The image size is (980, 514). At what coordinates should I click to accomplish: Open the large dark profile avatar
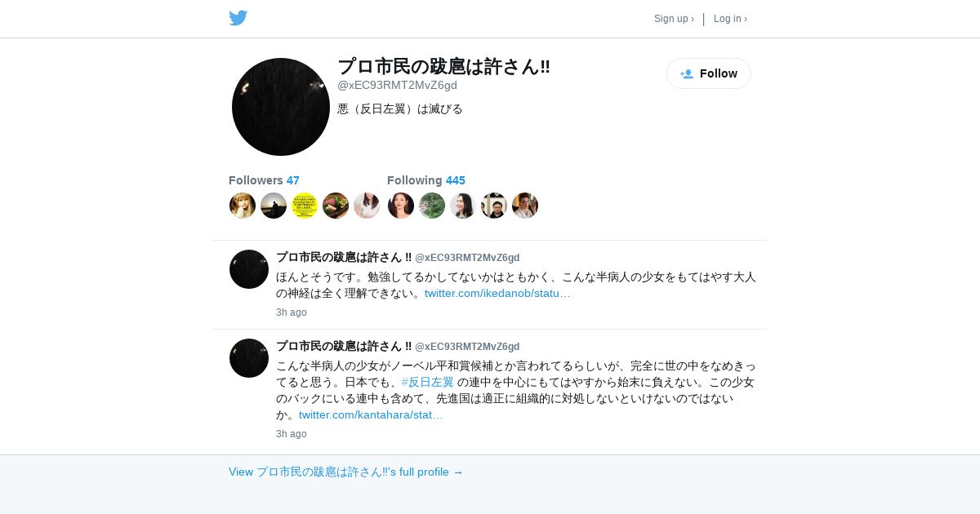click(x=281, y=107)
